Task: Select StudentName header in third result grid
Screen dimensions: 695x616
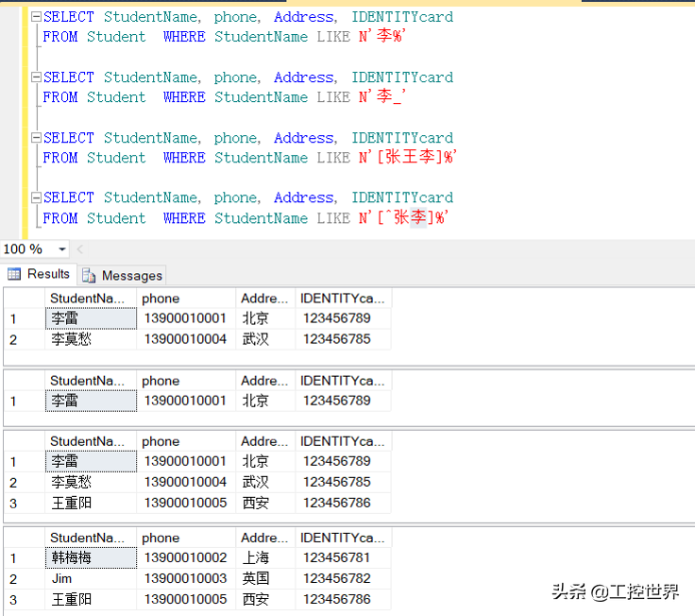Action: click(91, 441)
